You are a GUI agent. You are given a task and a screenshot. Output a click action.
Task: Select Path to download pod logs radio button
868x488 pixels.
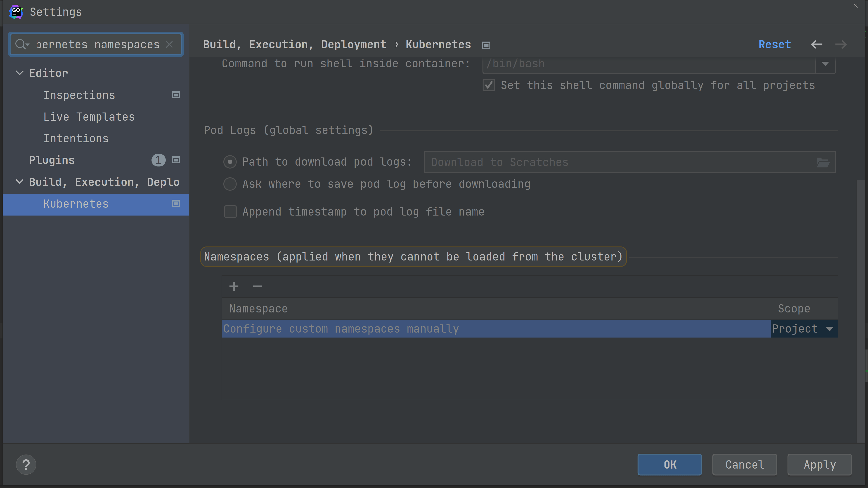point(230,162)
